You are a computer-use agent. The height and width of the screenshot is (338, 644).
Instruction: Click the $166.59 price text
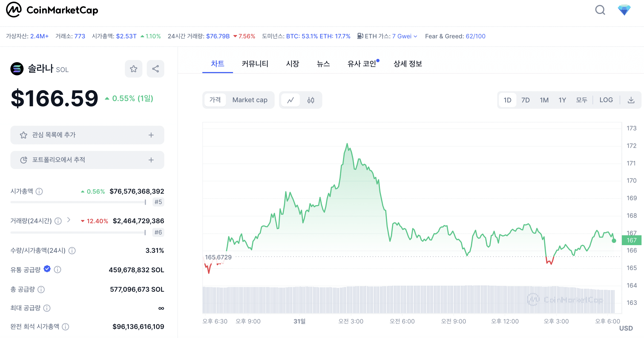pos(54,98)
